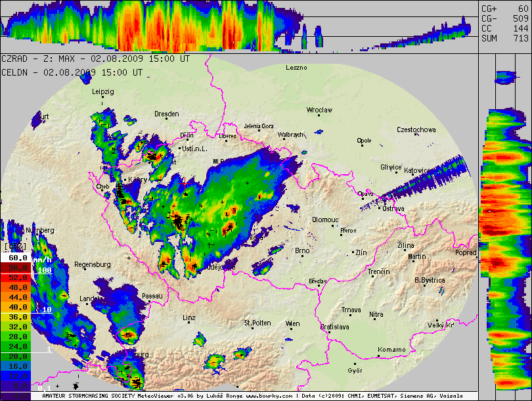532x401 pixels.
Task: Click the Czestochowa city label
Action: 416,130
